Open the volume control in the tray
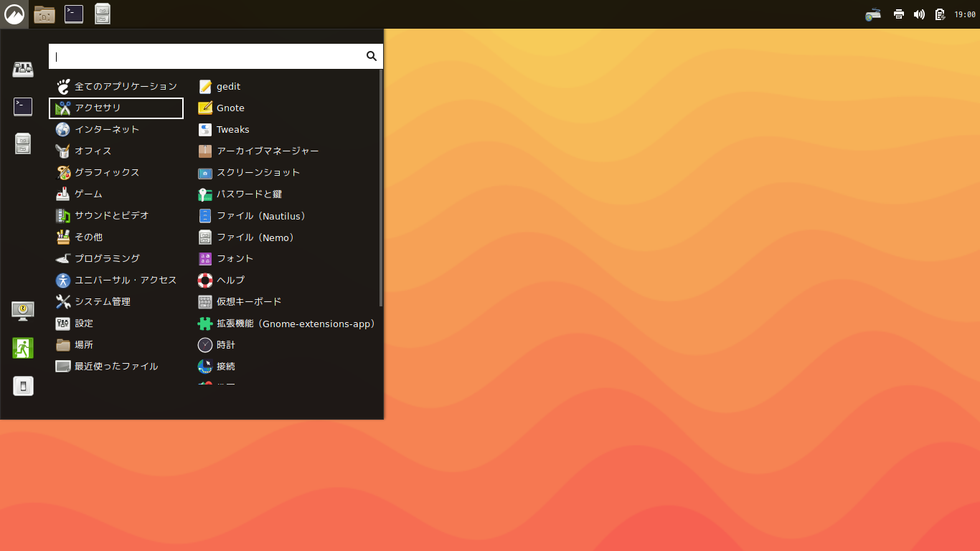The width and height of the screenshot is (980, 551). point(919,14)
